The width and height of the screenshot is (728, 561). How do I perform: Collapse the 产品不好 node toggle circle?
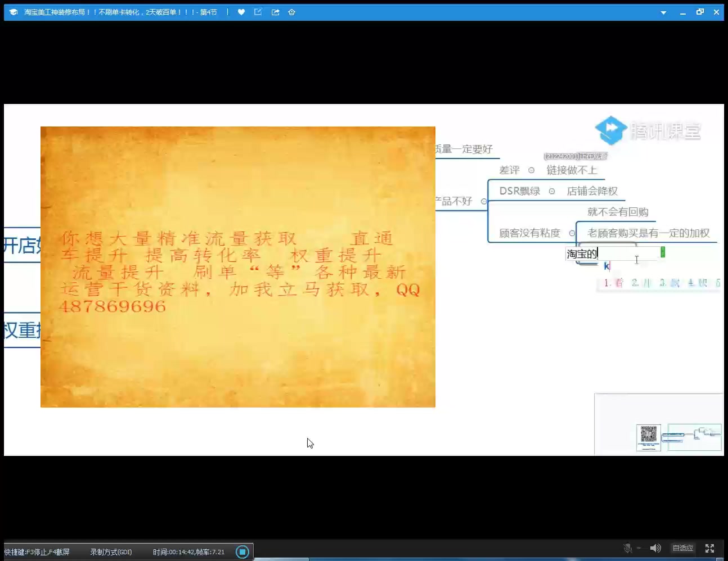coord(484,201)
